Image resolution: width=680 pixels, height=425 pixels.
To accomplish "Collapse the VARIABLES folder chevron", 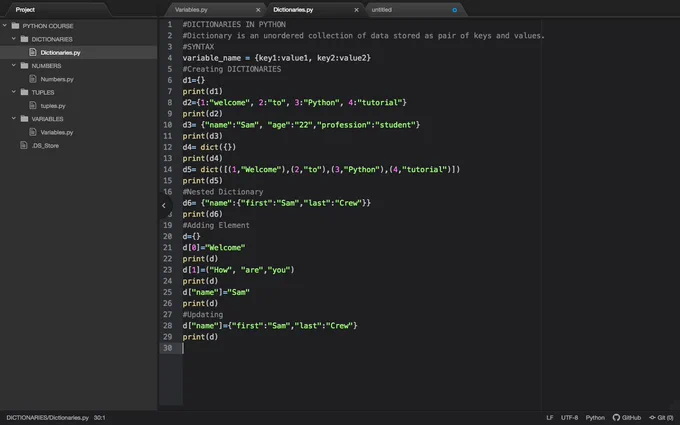I will pyautogui.click(x=14, y=118).
